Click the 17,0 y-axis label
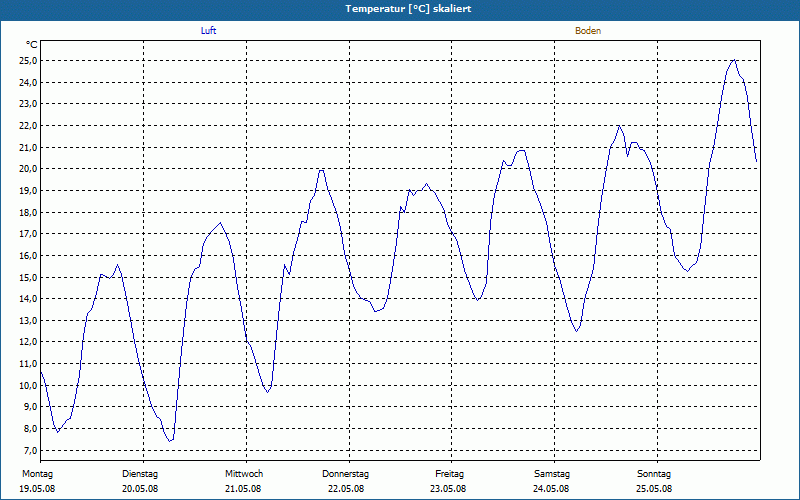Image resolution: width=800 pixels, height=500 pixels. coord(28,234)
